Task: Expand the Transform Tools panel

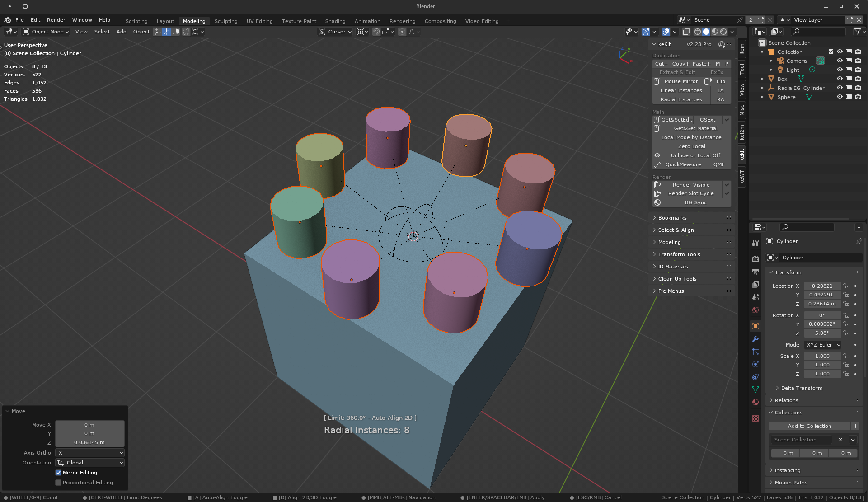Action: pyautogui.click(x=679, y=254)
